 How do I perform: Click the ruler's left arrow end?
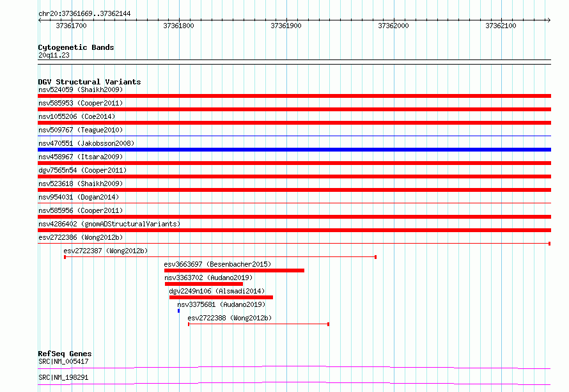pyautogui.click(x=40, y=20)
